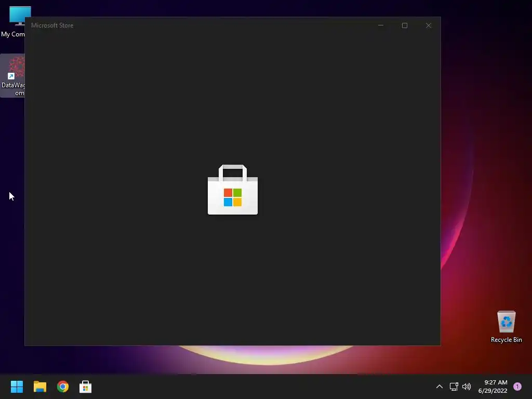
Task: Select Microsoft Store icon in the taskbar
Action: pos(86,387)
